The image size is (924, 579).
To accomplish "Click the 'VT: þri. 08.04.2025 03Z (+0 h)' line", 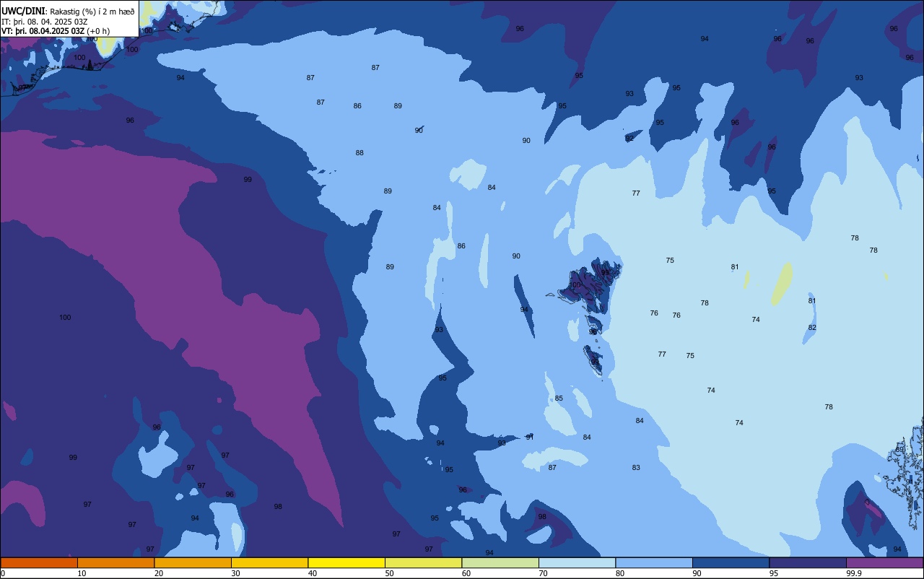I will click(56, 31).
